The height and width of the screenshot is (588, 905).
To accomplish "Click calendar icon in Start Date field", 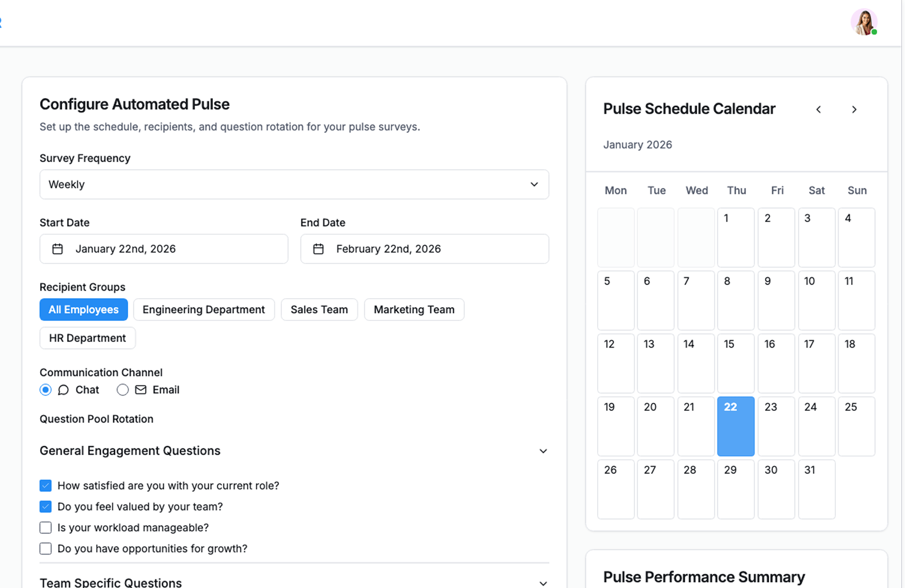I will tap(58, 249).
